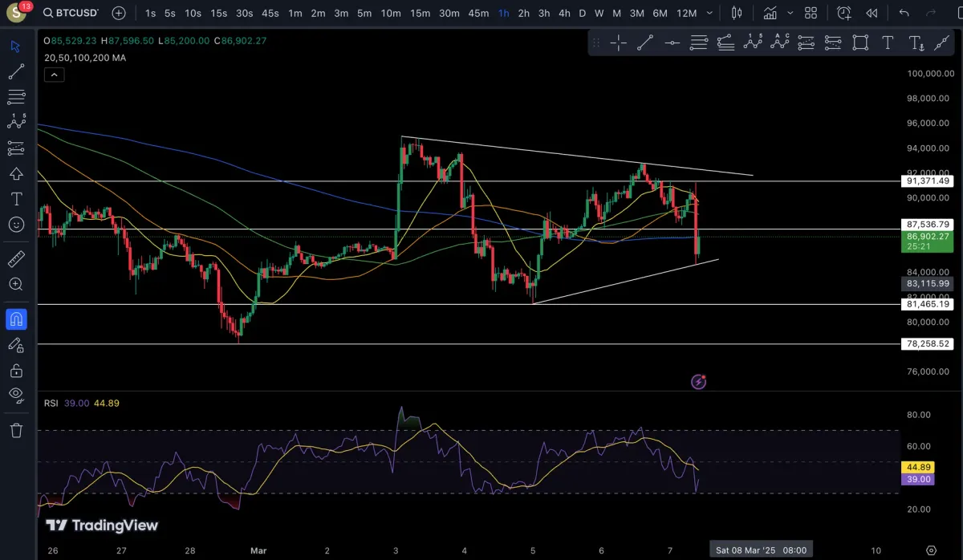
Task: Select the rectangle shape drawing tool
Action: click(x=860, y=43)
